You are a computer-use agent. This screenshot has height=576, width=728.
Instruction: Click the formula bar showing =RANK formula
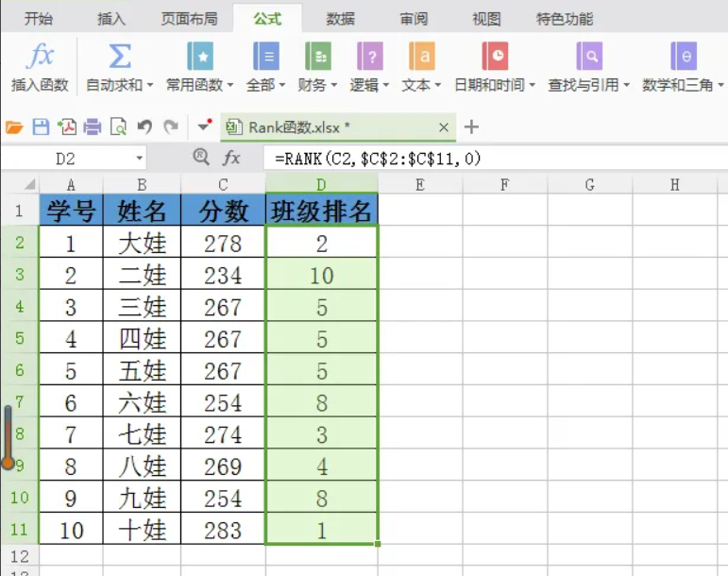tap(495, 159)
